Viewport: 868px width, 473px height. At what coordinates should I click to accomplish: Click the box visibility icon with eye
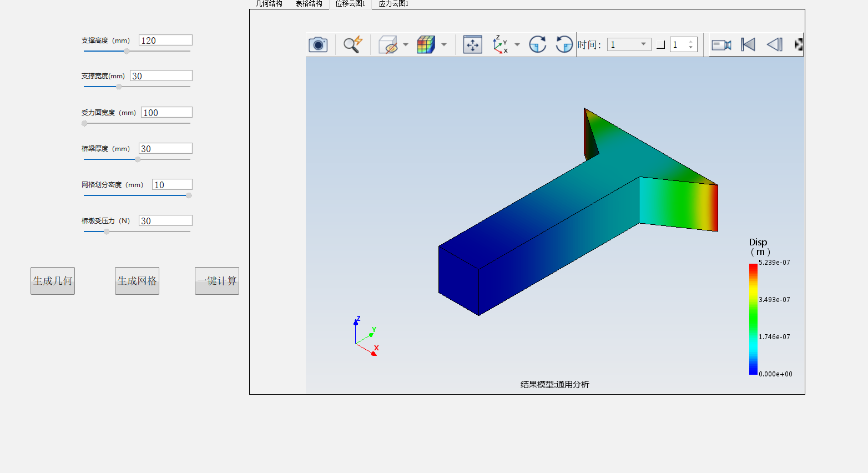pyautogui.click(x=388, y=44)
